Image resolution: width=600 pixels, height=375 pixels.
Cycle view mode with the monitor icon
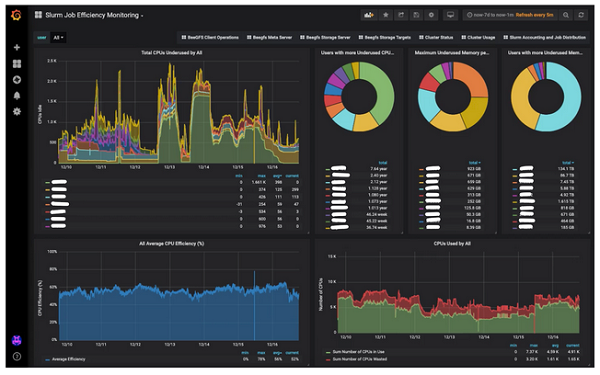[450, 15]
